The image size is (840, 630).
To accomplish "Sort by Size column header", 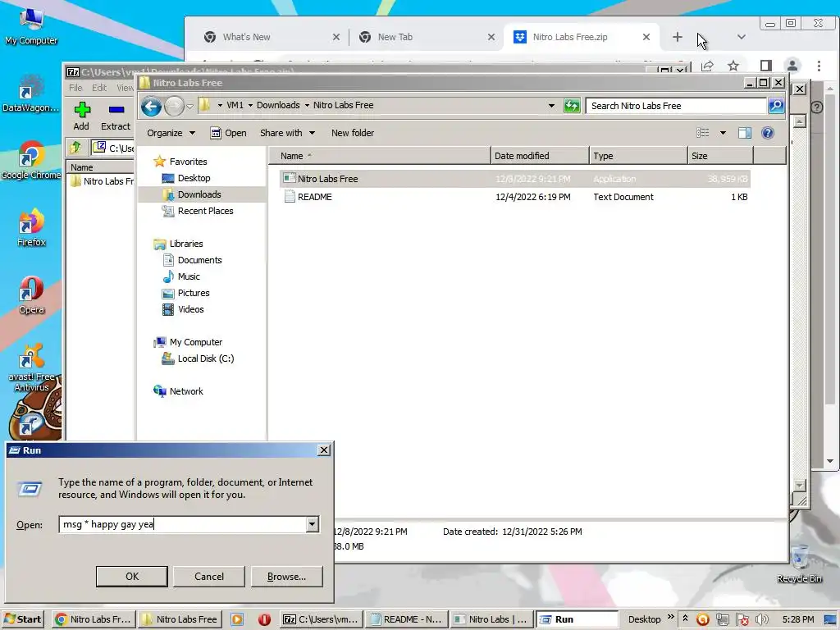I will coord(720,156).
